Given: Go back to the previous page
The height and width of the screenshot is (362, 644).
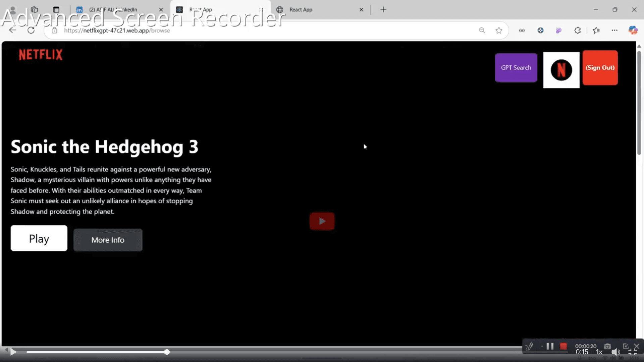Looking at the screenshot, I should (12, 30).
